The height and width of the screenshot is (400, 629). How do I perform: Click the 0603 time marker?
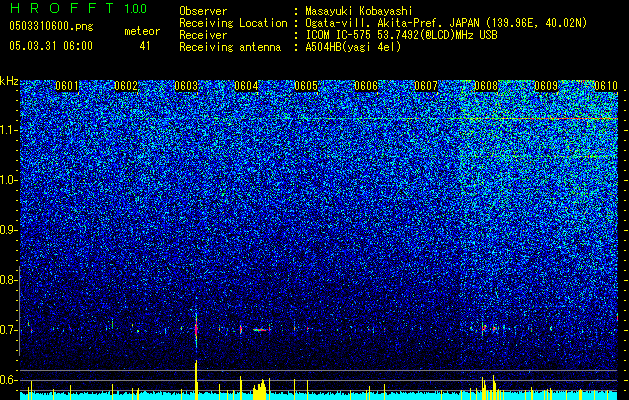(x=186, y=86)
